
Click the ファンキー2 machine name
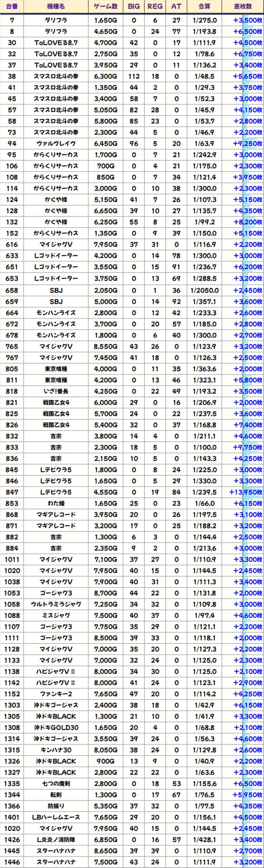(x=56, y=694)
